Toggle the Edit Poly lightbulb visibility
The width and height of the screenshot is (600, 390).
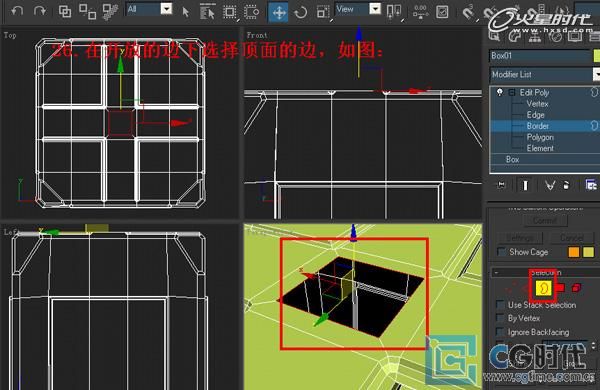499,92
